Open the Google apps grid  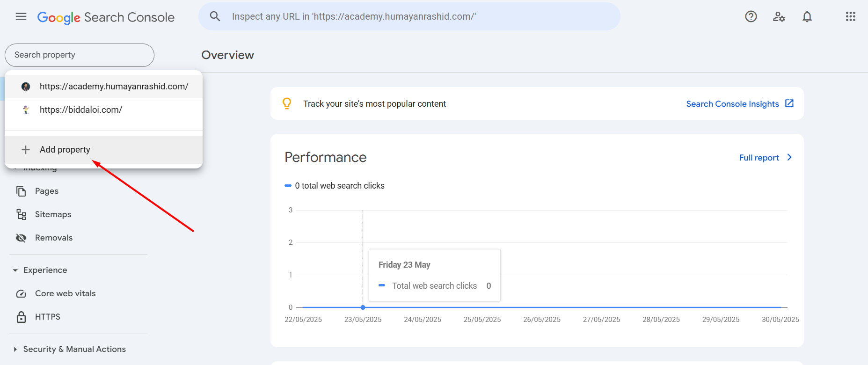click(x=850, y=17)
